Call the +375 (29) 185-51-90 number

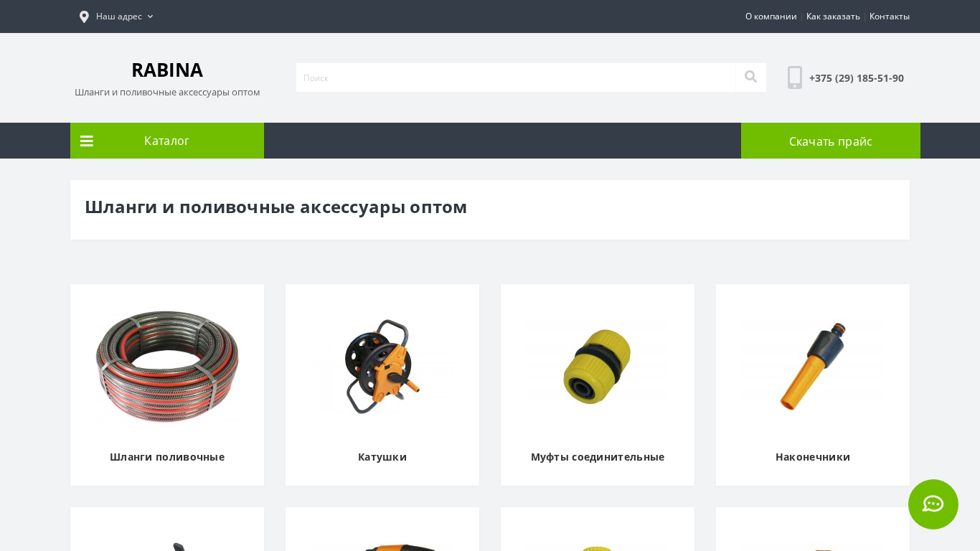click(x=857, y=78)
